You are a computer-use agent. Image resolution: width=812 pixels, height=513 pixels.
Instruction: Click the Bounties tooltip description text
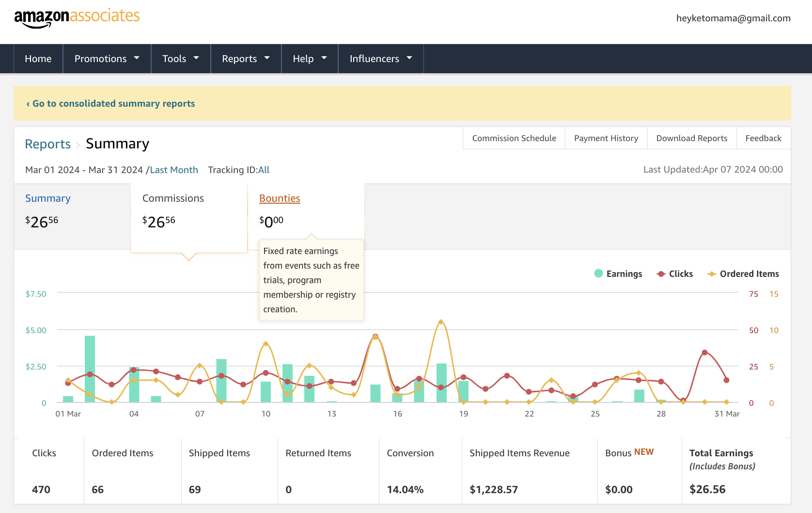[312, 280]
